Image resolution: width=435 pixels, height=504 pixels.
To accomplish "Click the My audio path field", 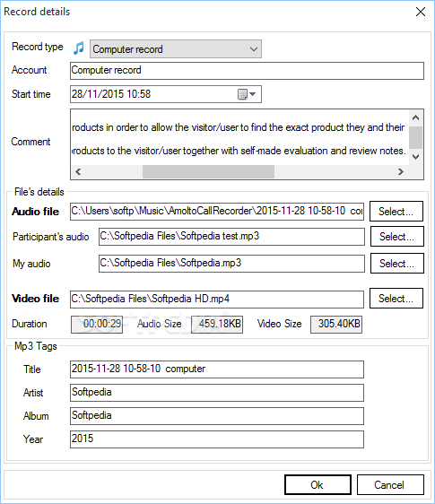I will pos(231,264).
